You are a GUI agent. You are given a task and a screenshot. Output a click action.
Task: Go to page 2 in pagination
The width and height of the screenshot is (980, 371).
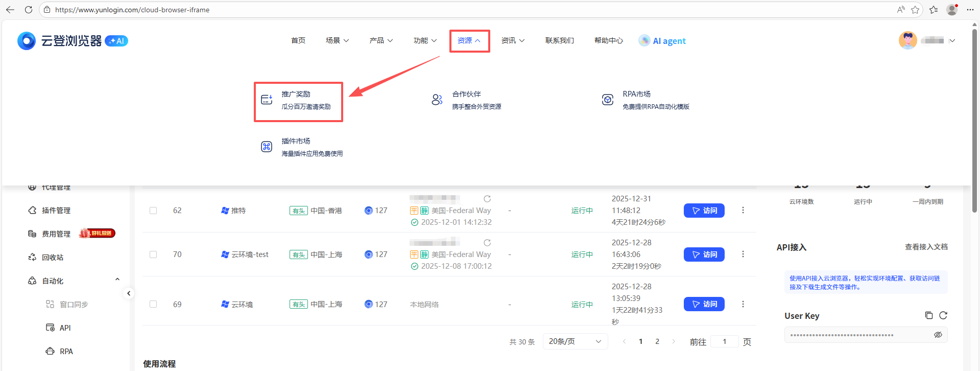click(657, 341)
